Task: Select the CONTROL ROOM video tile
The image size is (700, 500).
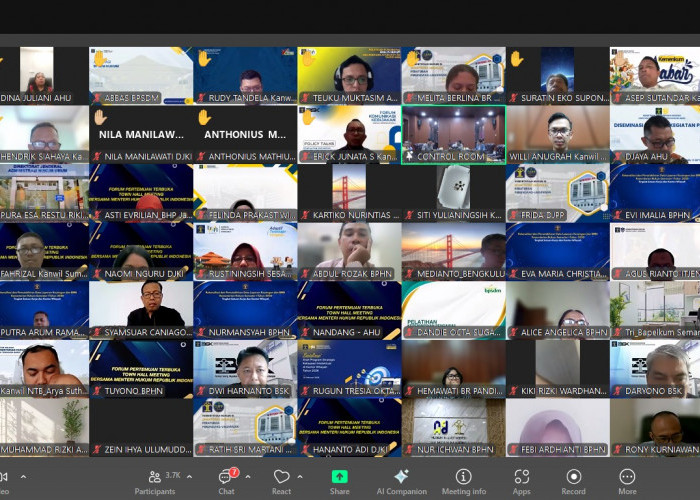Action: [x=454, y=134]
